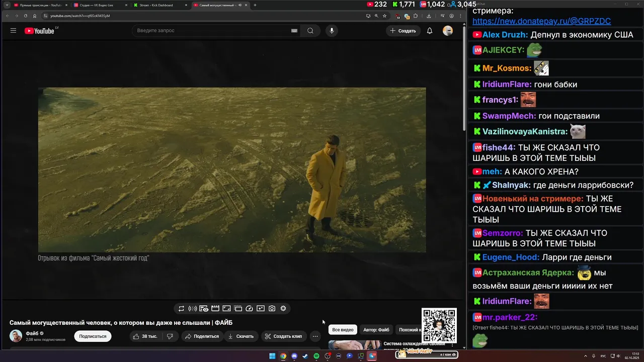Open Chrome from the taskbar
Screen dimensions: 644x362
coord(283,356)
